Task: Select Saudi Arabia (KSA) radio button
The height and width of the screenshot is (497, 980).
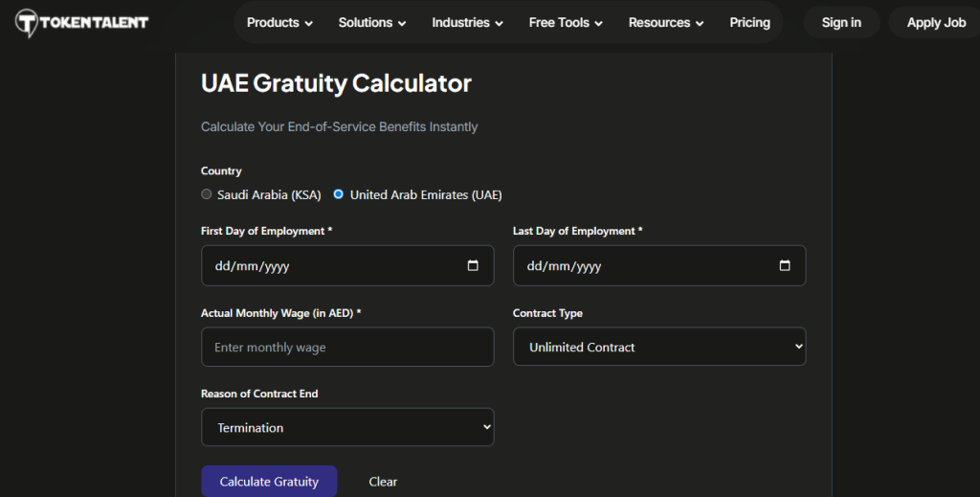Action: (207, 194)
